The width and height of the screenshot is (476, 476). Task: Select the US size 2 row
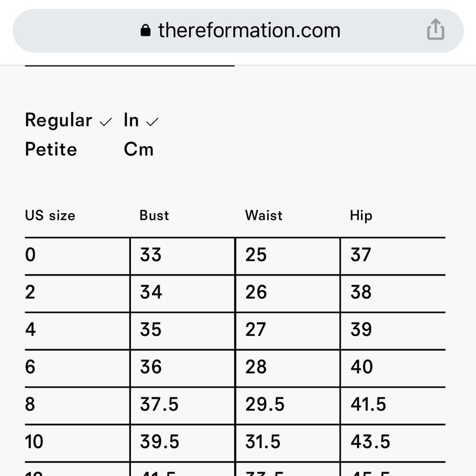click(235, 292)
